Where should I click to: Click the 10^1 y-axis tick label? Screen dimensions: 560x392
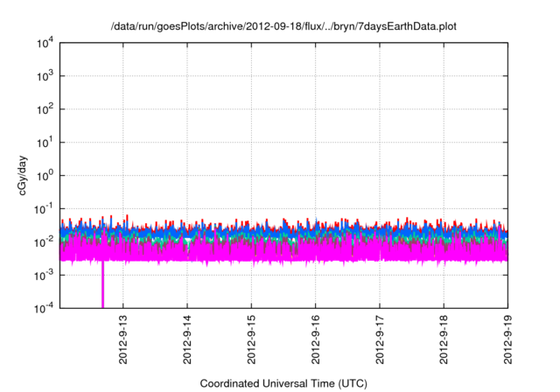44,143
